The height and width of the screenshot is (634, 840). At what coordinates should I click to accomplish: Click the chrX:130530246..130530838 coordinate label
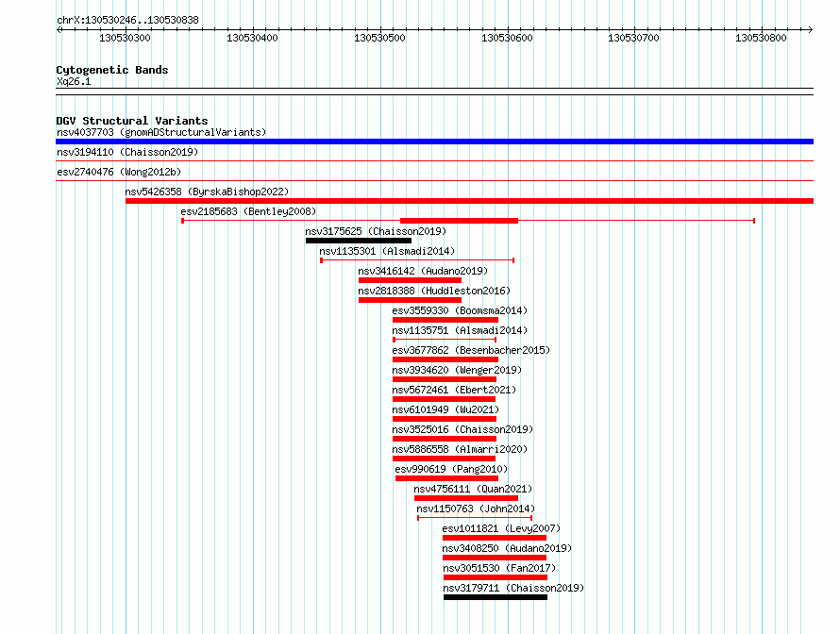click(x=127, y=20)
